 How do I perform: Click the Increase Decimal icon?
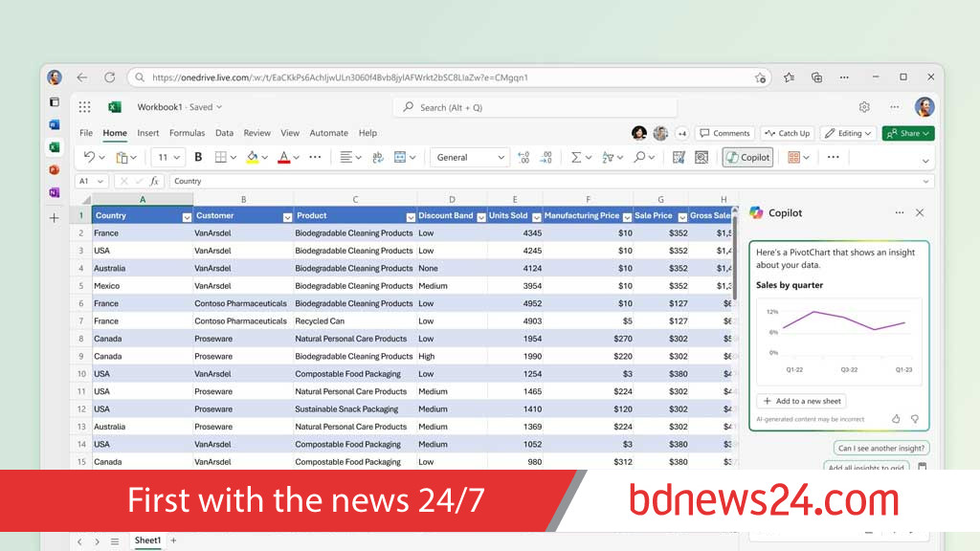coord(546,158)
